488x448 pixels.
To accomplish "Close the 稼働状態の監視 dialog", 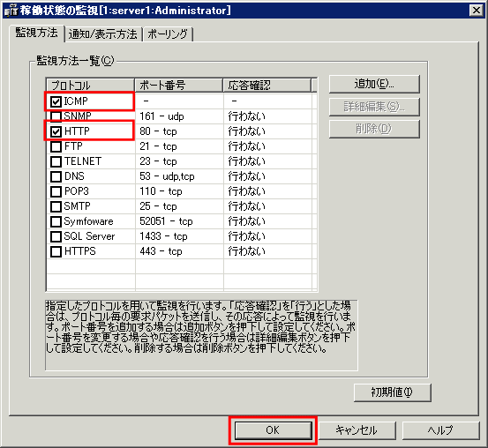I will click(477, 11).
